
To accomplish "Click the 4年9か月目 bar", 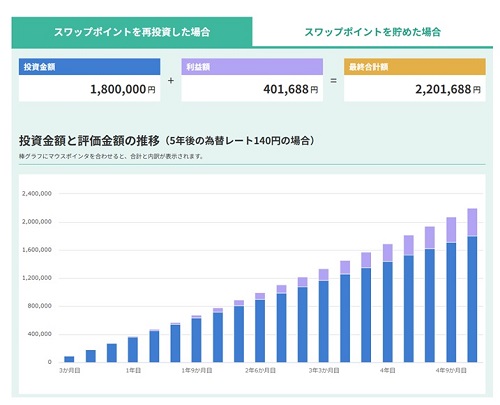I will coord(451,290).
